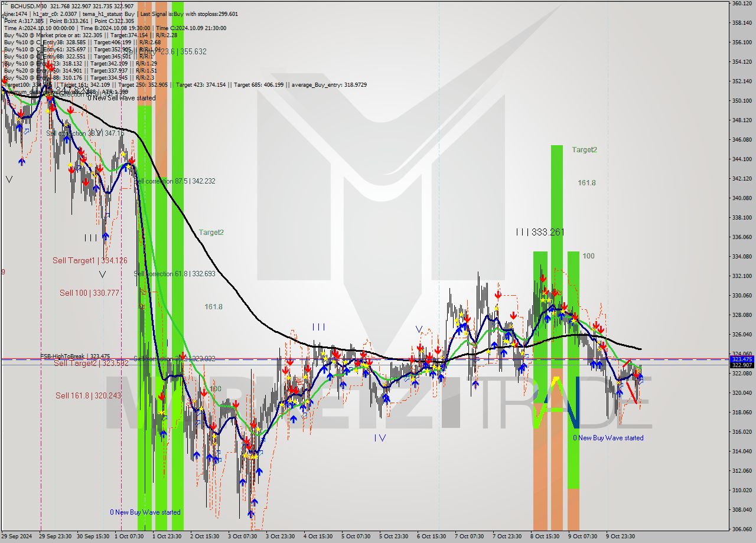Image resolution: width=756 pixels, height=543 pixels.
Task: Click the 323.475 price tag on axis
Action: pyautogui.click(x=742, y=359)
